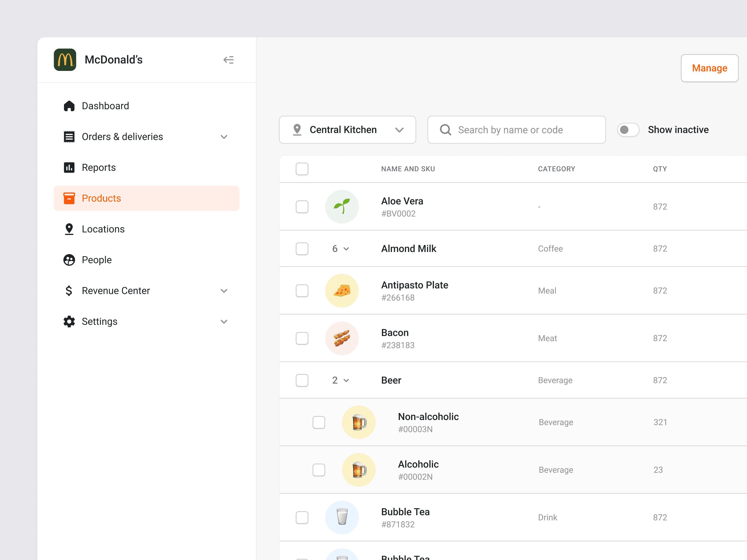Click the Alcoholic beer mug thumbnail
Screen dimensions: 747x560
click(359, 470)
